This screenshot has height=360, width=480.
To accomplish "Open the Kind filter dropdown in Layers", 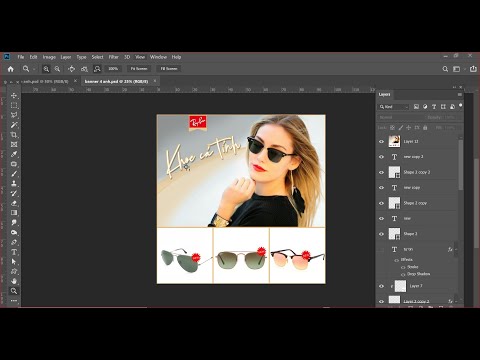I will click(x=394, y=107).
